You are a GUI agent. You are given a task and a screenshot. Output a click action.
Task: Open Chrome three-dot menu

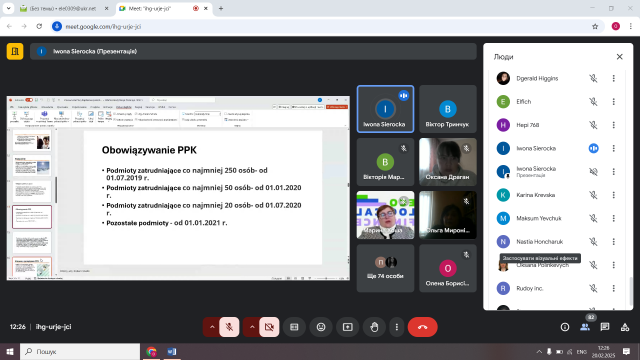tap(631, 26)
